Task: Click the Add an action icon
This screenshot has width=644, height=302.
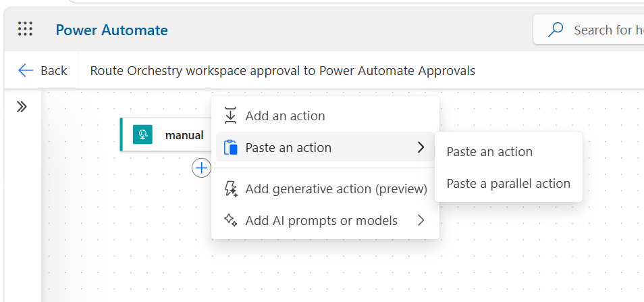Action: 230,116
